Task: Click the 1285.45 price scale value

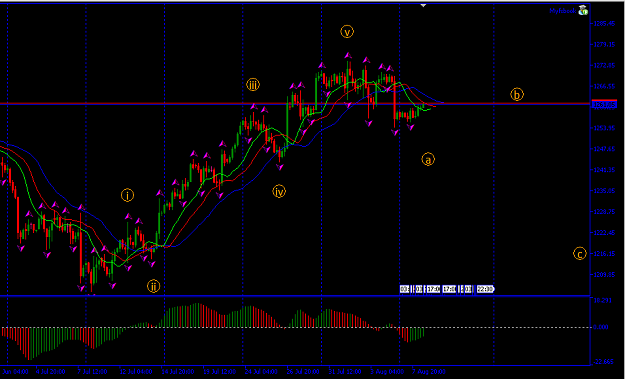Action: click(x=604, y=24)
